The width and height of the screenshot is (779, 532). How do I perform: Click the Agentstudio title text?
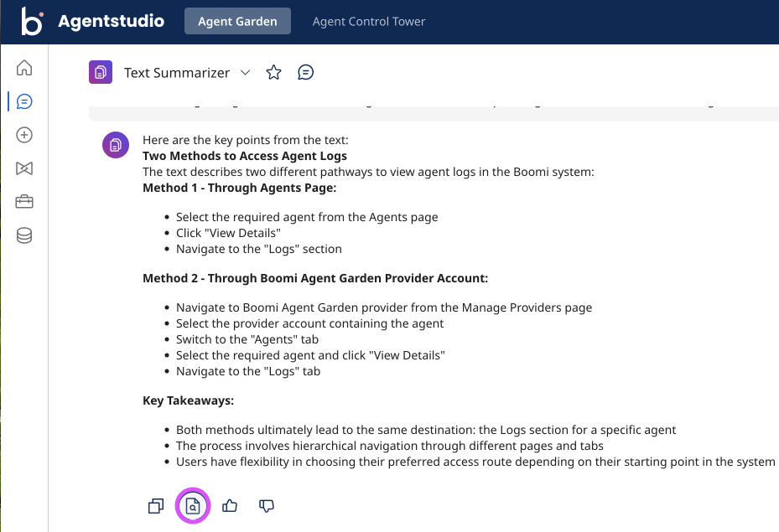(x=112, y=21)
